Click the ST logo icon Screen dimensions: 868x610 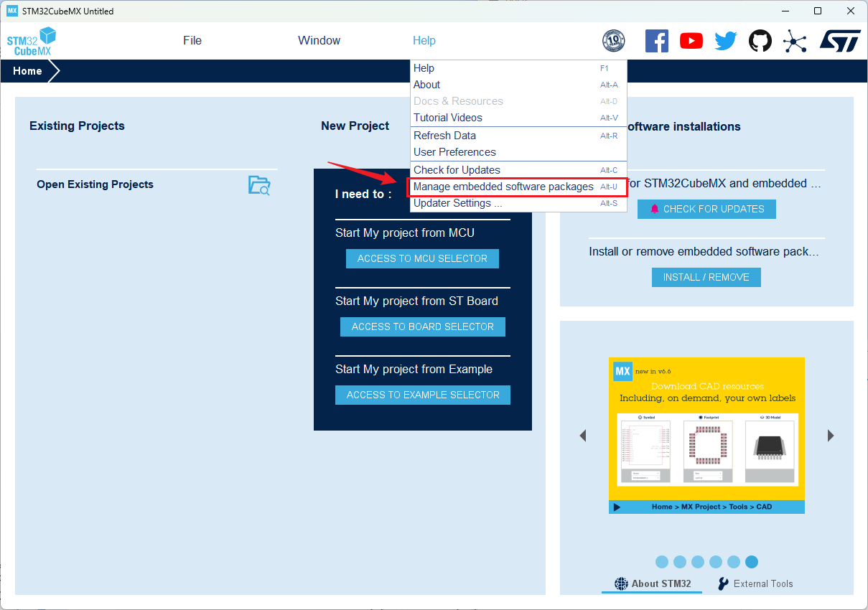839,41
